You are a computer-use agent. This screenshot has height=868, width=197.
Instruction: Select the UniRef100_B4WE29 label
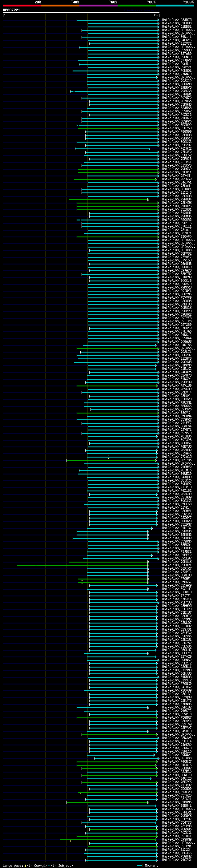click(177, 474)
